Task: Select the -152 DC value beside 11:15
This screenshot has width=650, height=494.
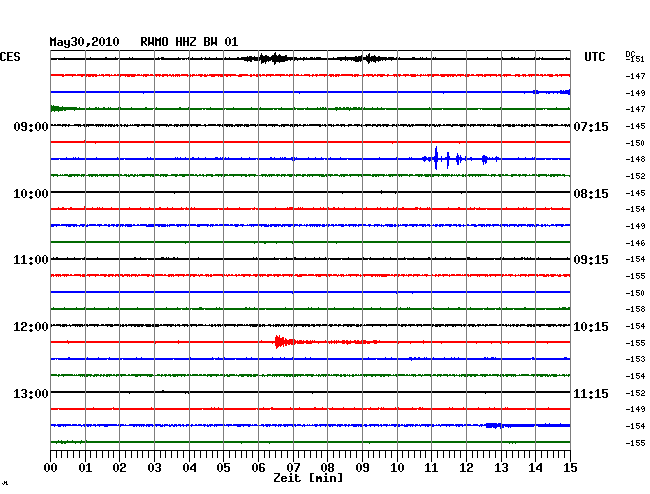Action: [635, 393]
